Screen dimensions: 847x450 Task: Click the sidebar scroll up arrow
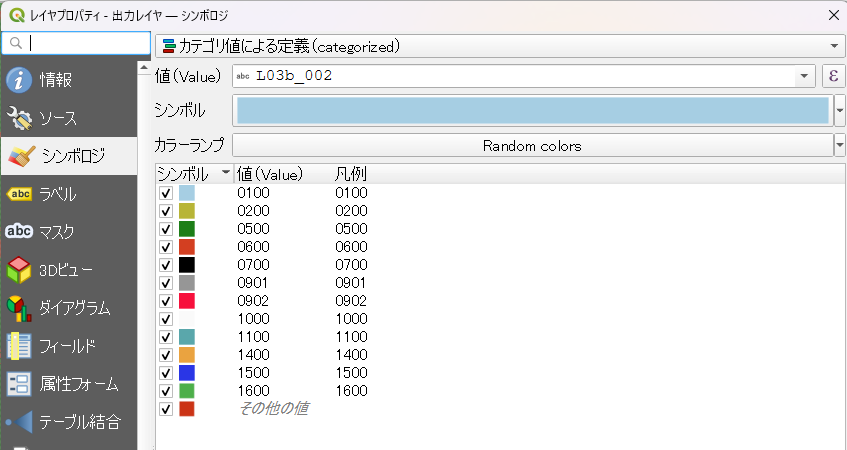144,68
